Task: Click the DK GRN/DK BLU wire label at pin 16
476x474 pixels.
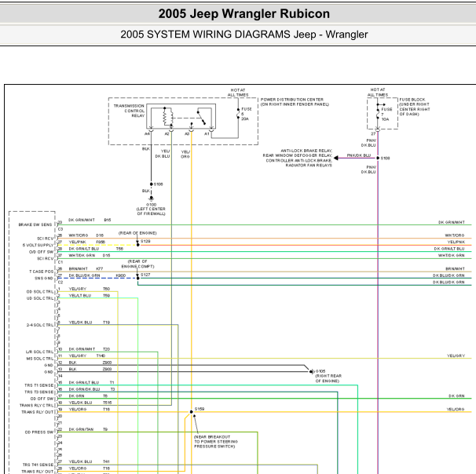Action: pos(84,389)
